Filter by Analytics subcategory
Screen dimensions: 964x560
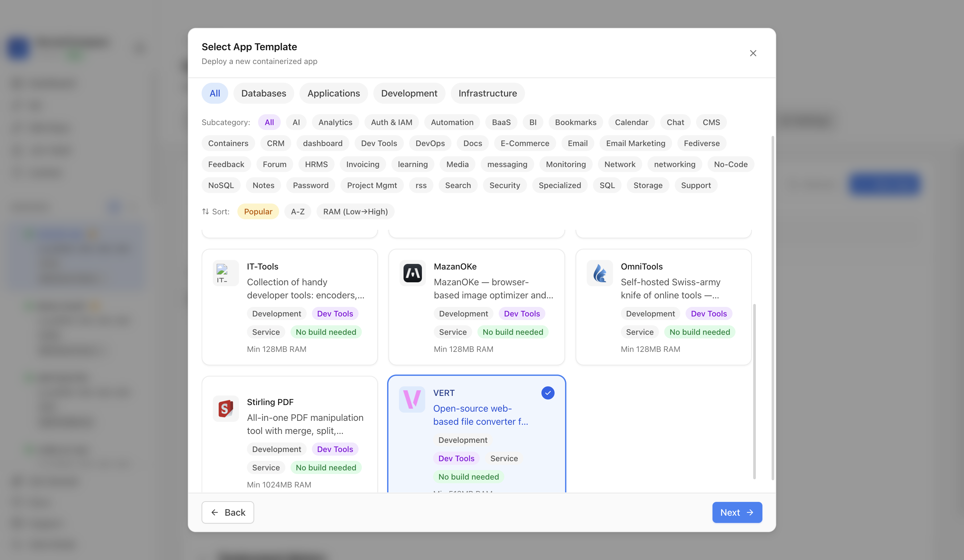pyautogui.click(x=335, y=122)
